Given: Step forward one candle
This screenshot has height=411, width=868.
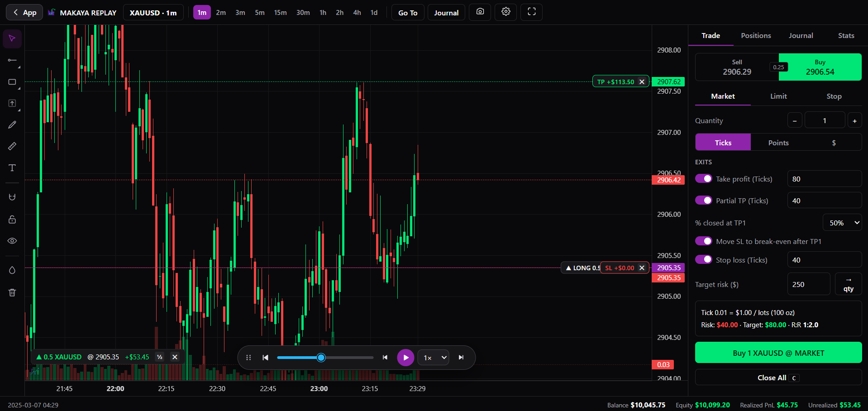Looking at the screenshot, I should 461,358.
